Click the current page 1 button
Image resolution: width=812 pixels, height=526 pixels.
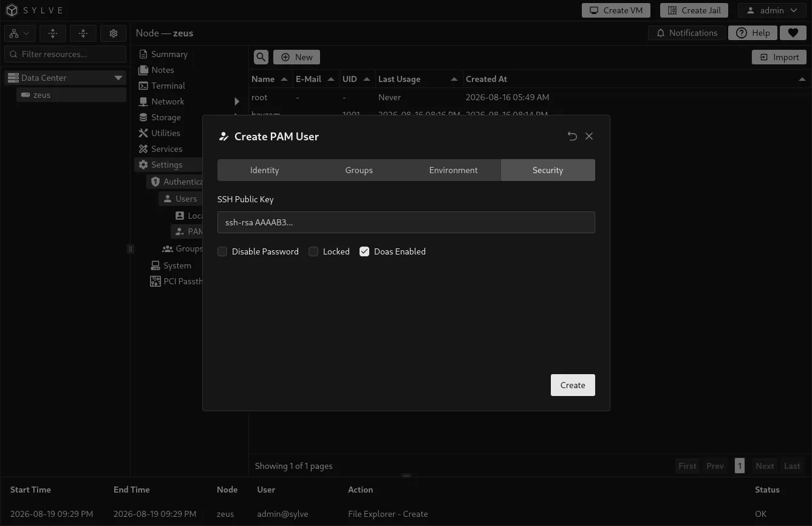[739, 466]
